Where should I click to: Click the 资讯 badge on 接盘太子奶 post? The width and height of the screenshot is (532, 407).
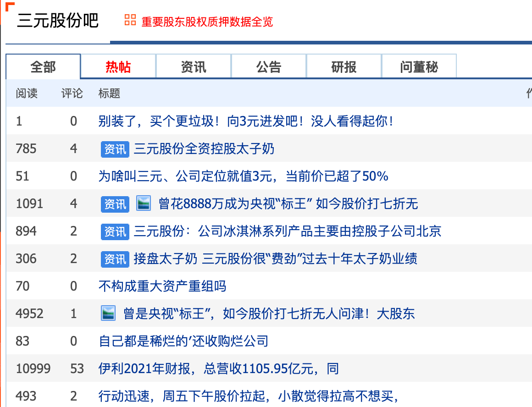(114, 258)
